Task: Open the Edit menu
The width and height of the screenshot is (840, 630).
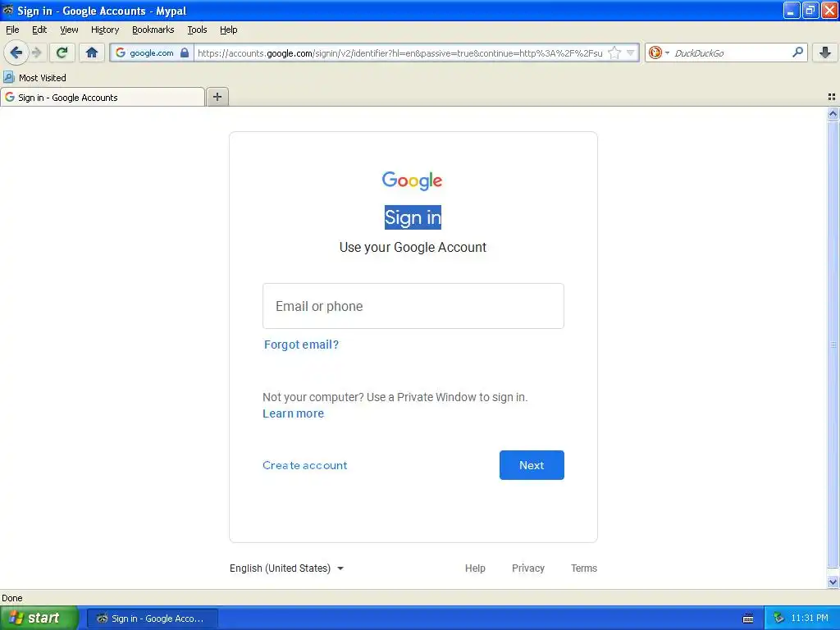Action: [x=39, y=30]
